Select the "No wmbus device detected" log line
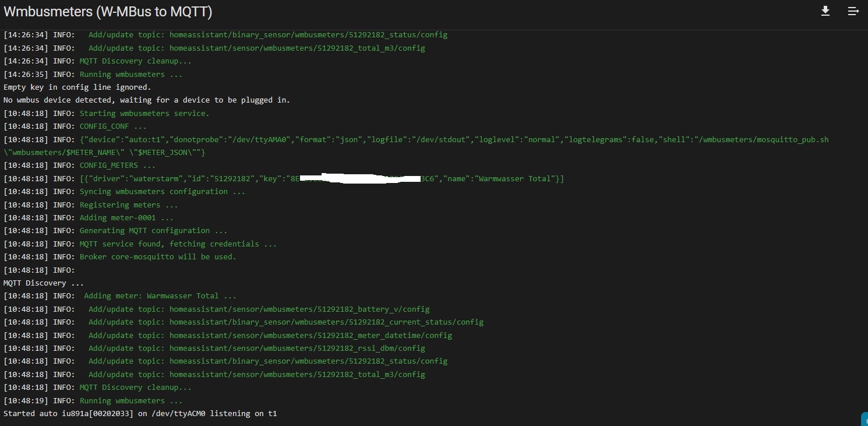The width and height of the screenshot is (868, 426). point(146,100)
